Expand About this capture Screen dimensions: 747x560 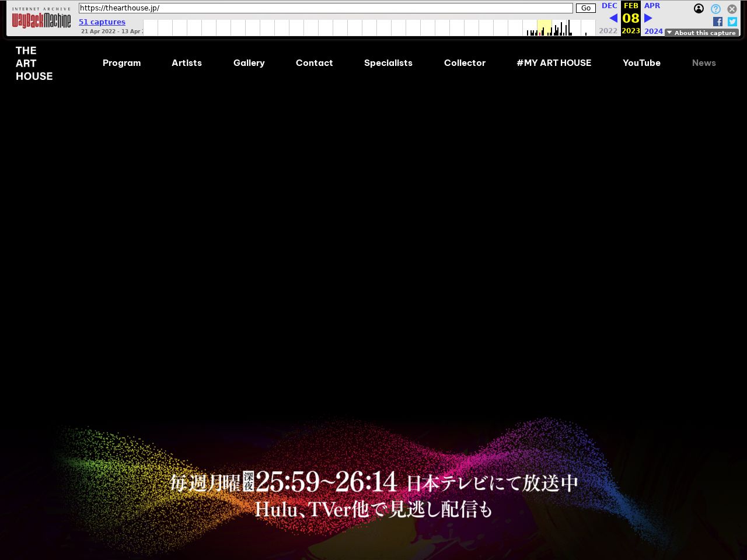click(x=701, y=33)
